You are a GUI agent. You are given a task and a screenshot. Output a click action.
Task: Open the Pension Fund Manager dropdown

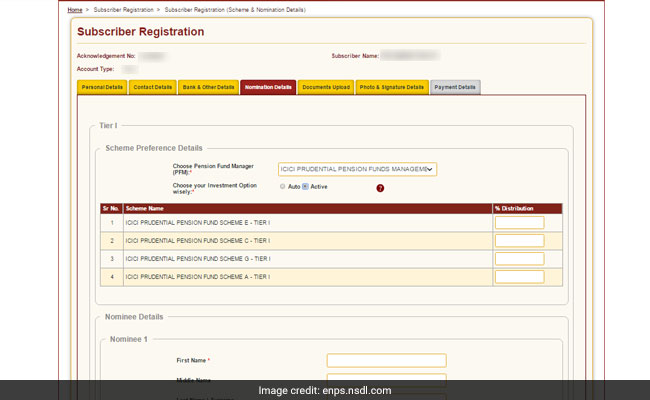click(x=357, y=169)
